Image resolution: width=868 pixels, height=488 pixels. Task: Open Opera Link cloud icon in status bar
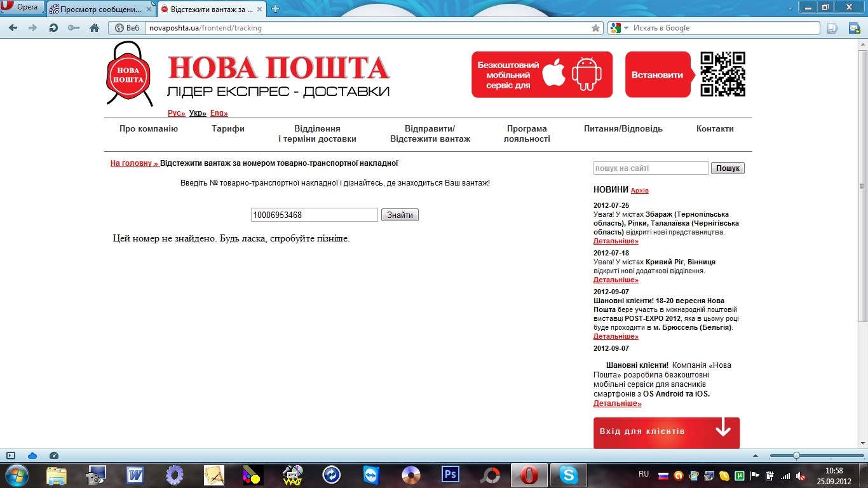32,456
